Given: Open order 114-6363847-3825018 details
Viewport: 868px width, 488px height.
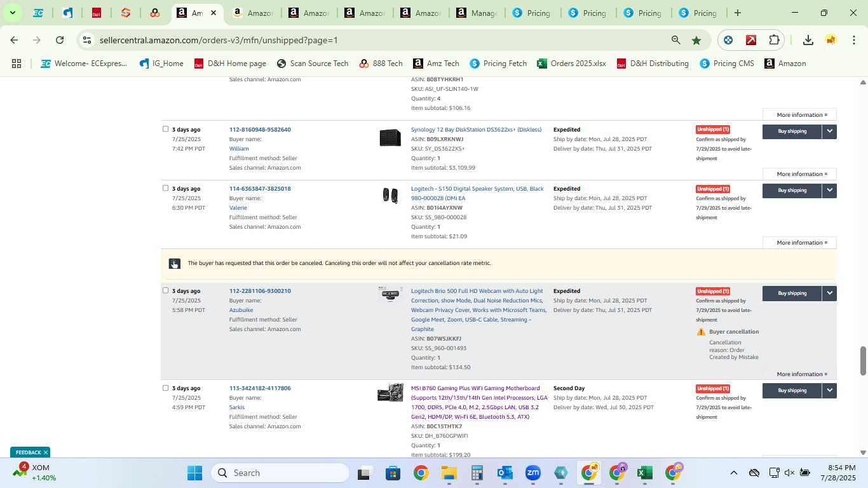Looking at the screenshot, I should (260, 189).
